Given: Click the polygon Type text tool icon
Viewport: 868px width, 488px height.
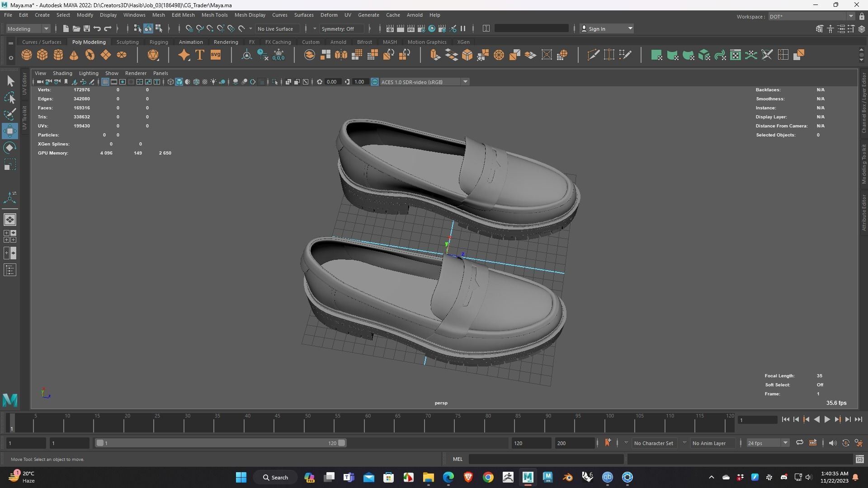Looking at the screenshot, I should click(199, 55).
